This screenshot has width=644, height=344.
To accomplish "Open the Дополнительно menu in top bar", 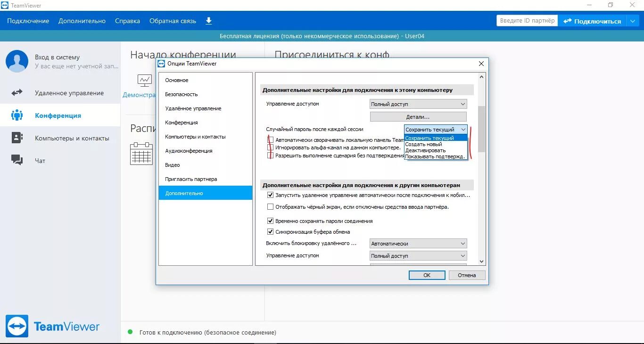I will (82, 21).
